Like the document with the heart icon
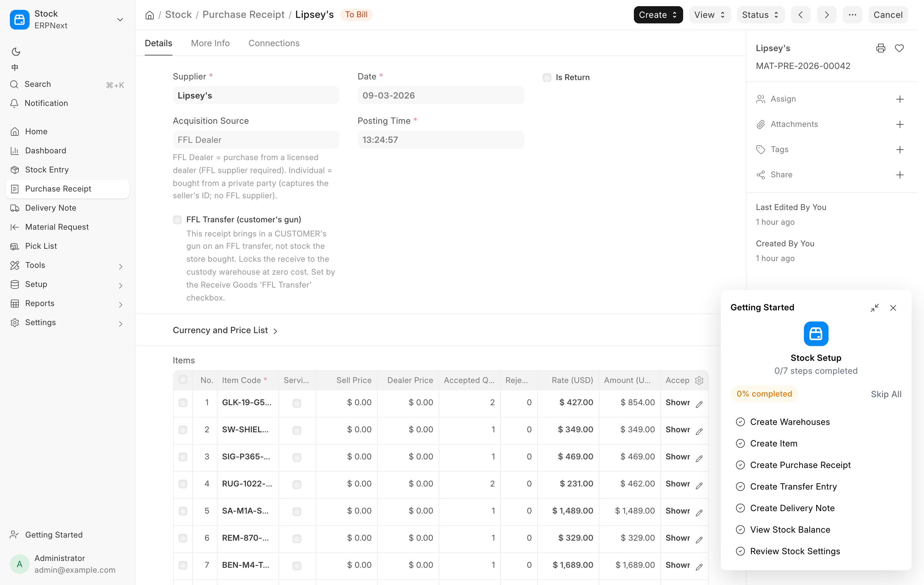Viewport: 924px width, 585px height. tap(899, 48)
